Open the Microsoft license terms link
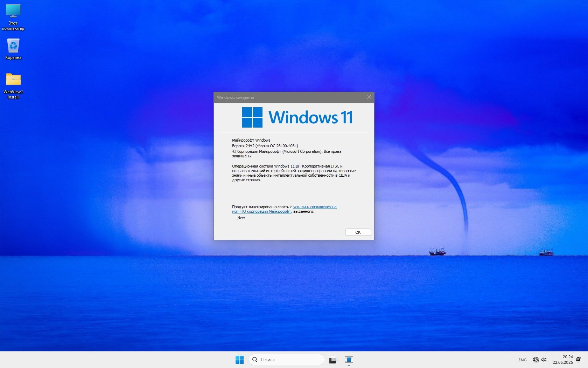Screen dimensions: 588x368 [315, 207]
